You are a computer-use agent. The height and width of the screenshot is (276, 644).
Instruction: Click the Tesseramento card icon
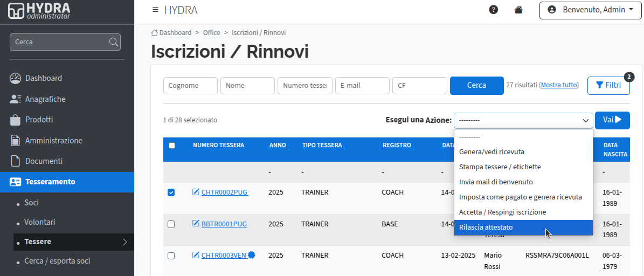[x=15, y=182]
